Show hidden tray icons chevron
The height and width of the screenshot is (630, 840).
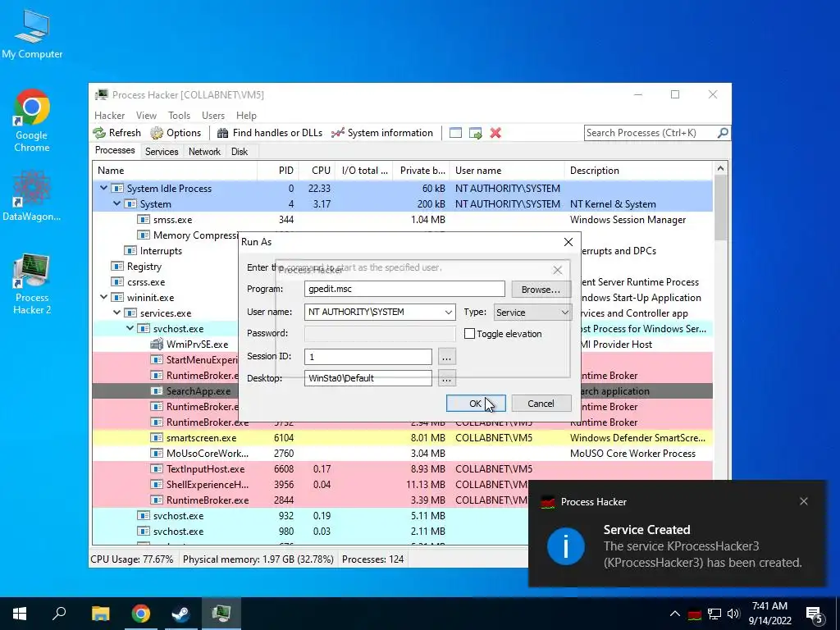[675, 614]
